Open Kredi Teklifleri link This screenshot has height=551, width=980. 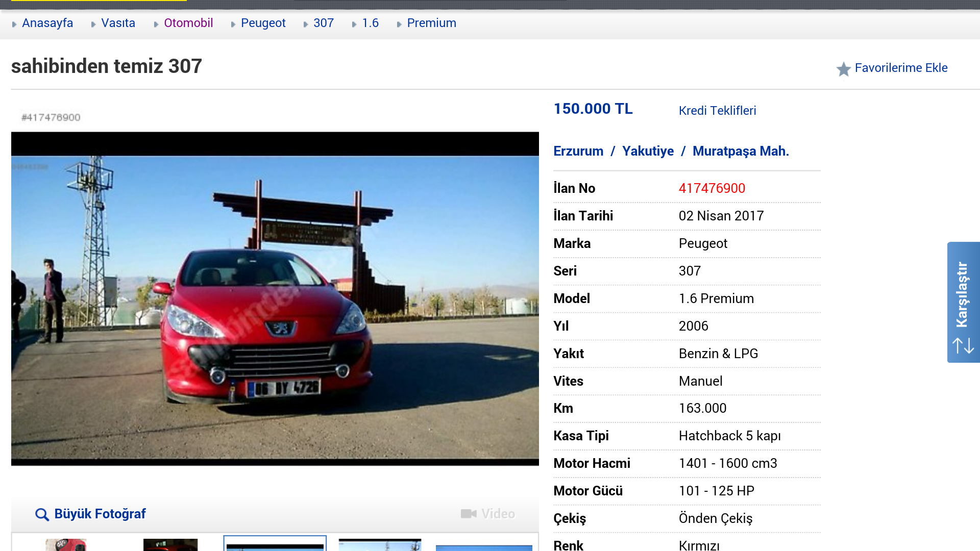pos(717,111)
